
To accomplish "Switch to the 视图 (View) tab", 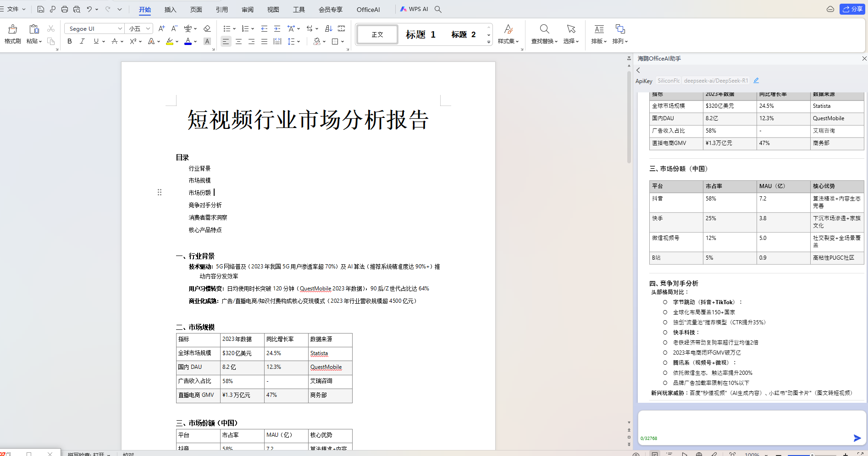I will click(273, 9).
